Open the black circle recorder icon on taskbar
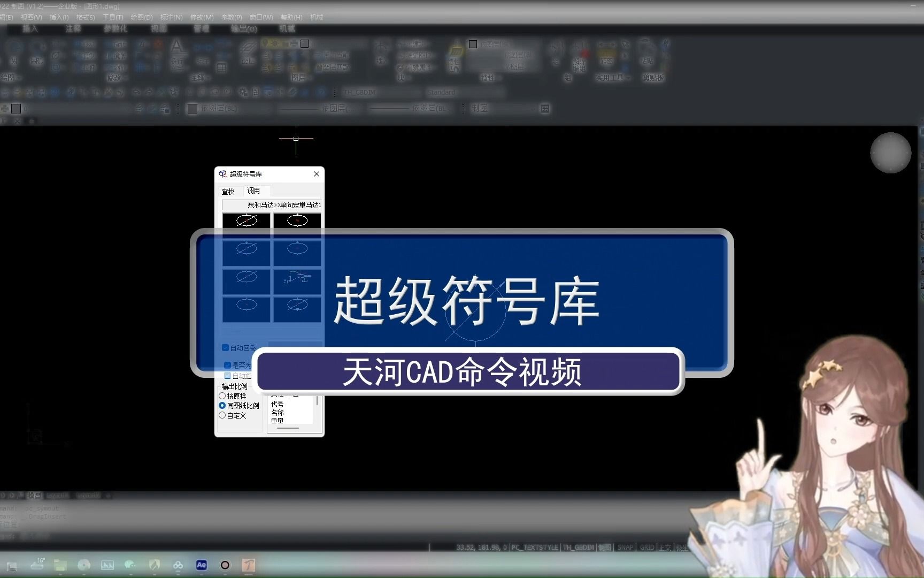This screenshot has height=578, width=924. (225, 565)
